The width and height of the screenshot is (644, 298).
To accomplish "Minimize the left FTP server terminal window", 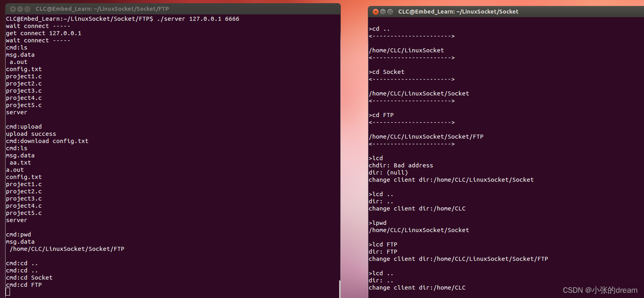I will click(x=20, y=9).
